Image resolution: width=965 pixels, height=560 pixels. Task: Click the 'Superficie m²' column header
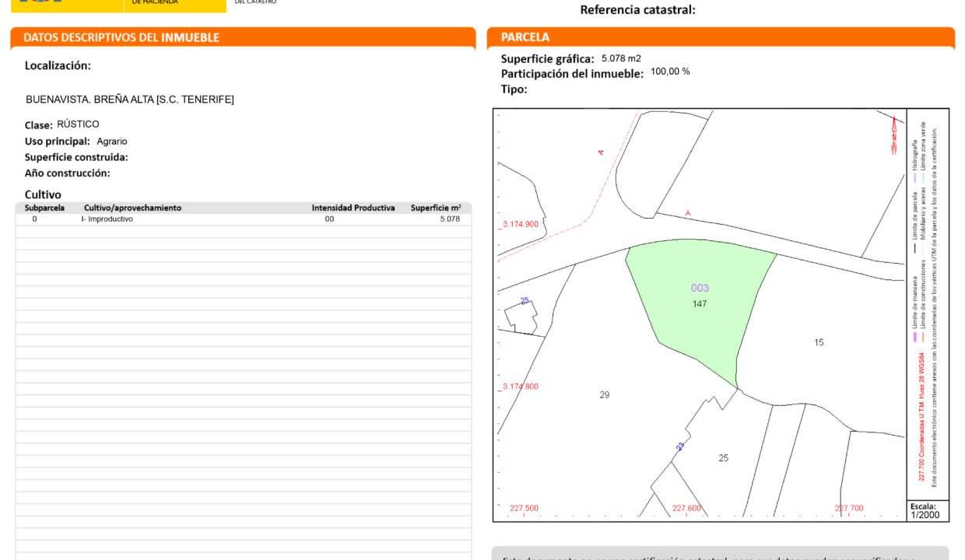[x=436, y=208]
